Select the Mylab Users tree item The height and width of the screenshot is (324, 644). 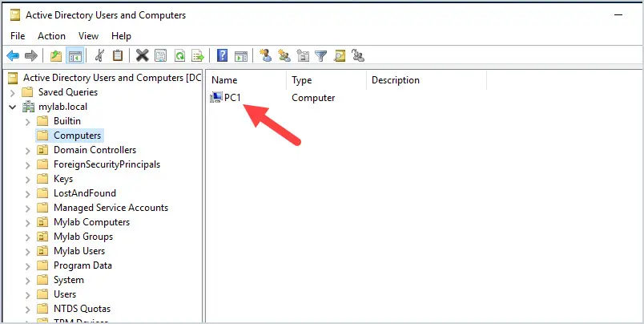pos(79,251)
